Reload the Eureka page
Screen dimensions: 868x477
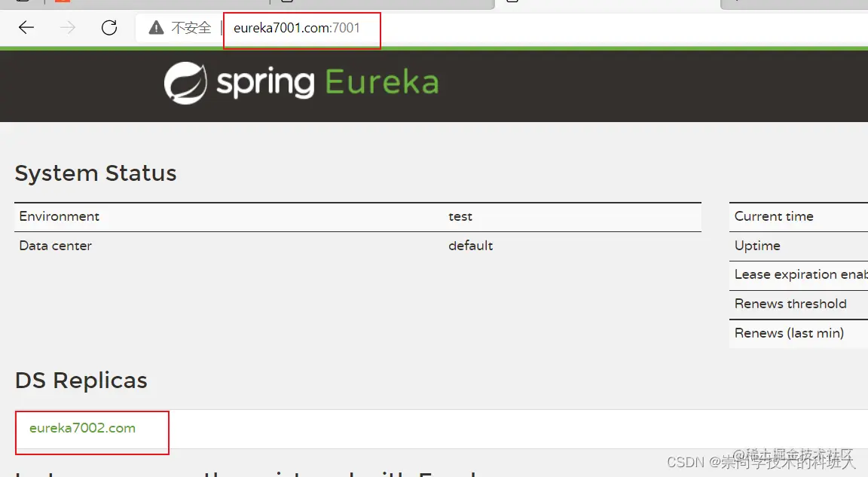click(109, 28)
